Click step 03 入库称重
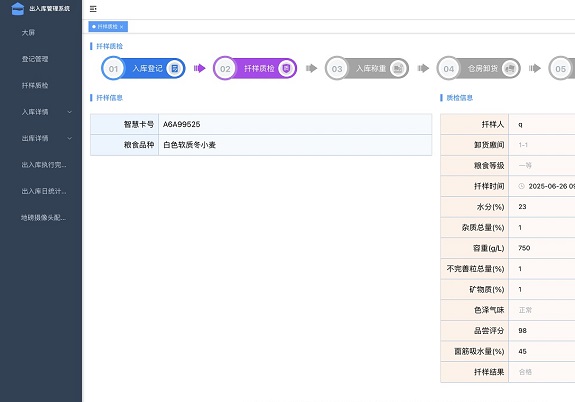Image resolution: width=575 pixels, height=402 pixels. coord(367,68)
